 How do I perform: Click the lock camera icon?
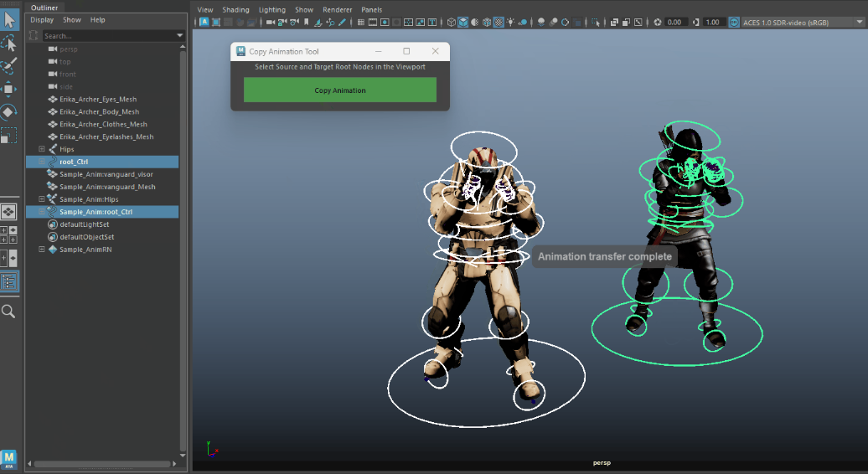point(282,22)
